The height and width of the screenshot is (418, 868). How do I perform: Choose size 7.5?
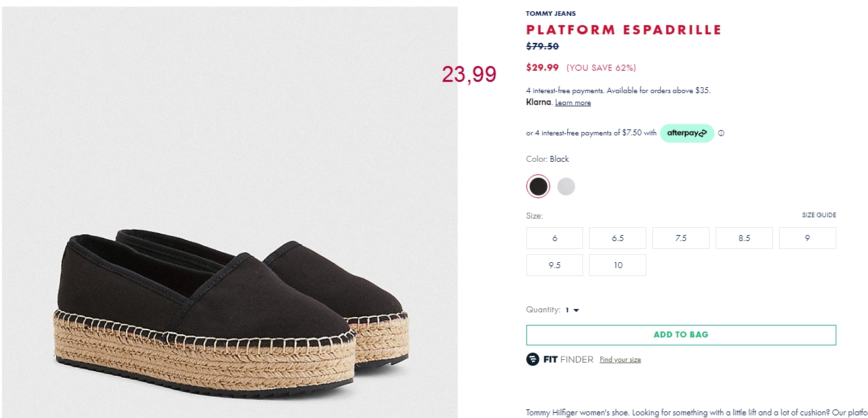681,238
